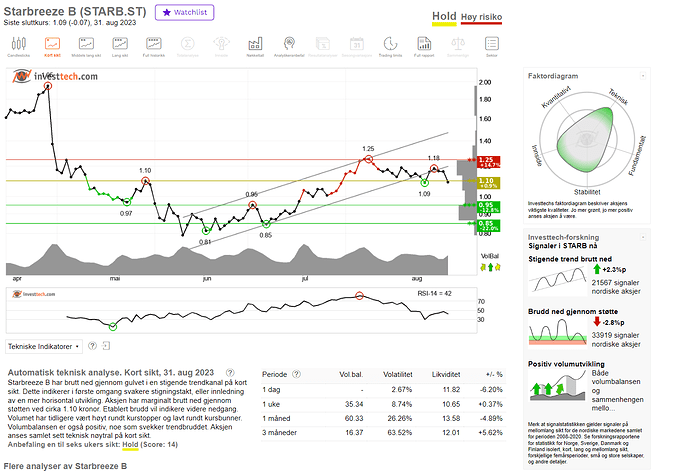Open Positiv volumutvikling signal
Screen dimensions: 690x471
point(566,364)
